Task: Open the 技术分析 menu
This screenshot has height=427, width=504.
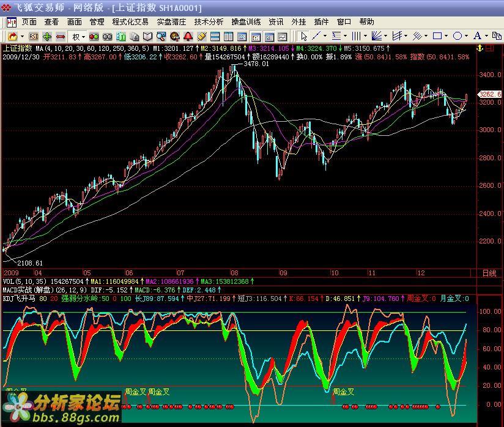Action: coord(209,21)
